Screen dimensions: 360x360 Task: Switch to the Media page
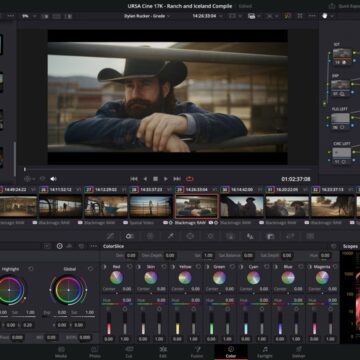tap(61, 352)
